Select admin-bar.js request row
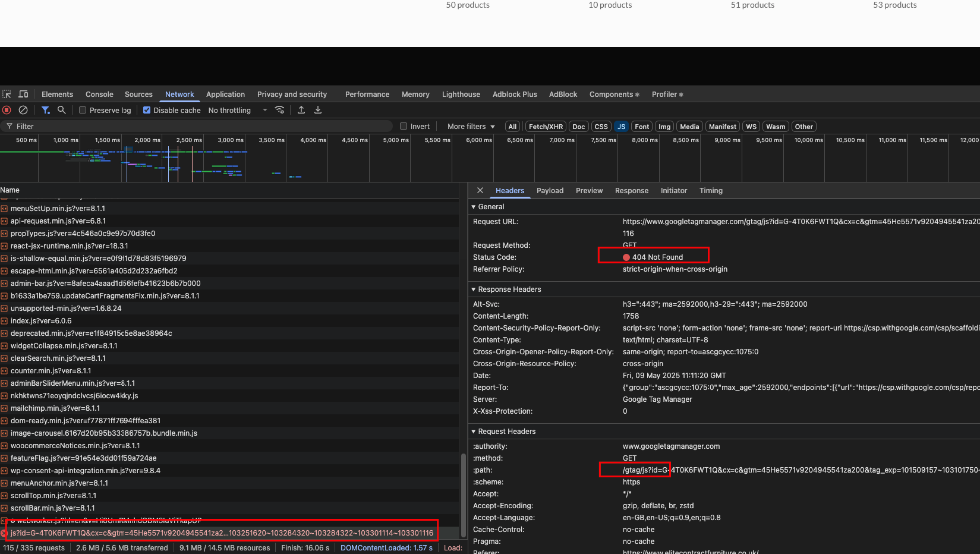 pos(229,284)
